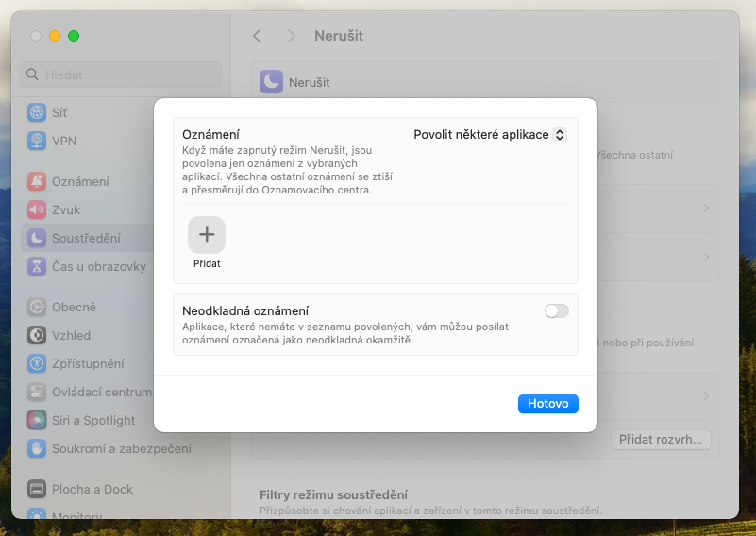
Task: Open Obecné settings in the sidebar
Action: coord(74,307)
